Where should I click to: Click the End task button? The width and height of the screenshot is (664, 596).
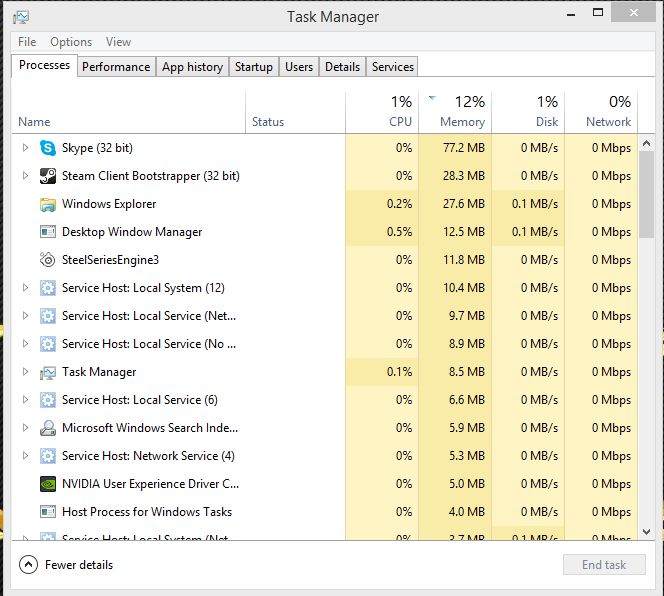[x=604, y=565]
